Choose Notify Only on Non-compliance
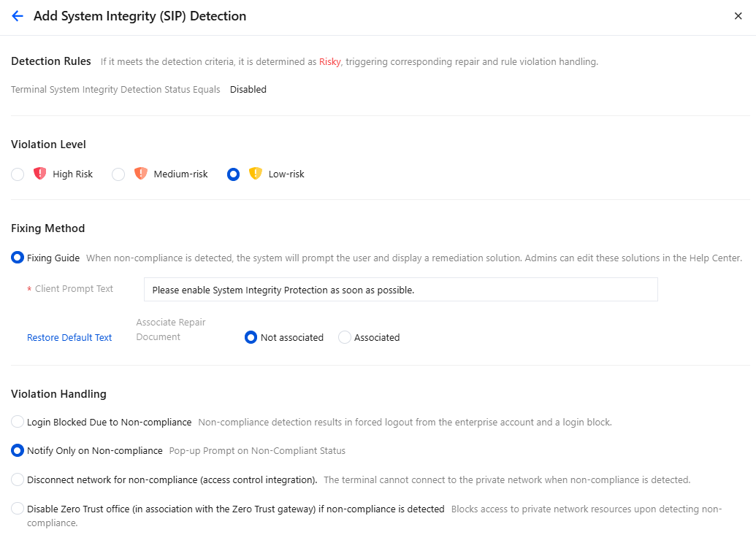756x551 pixels. (18, 450)
